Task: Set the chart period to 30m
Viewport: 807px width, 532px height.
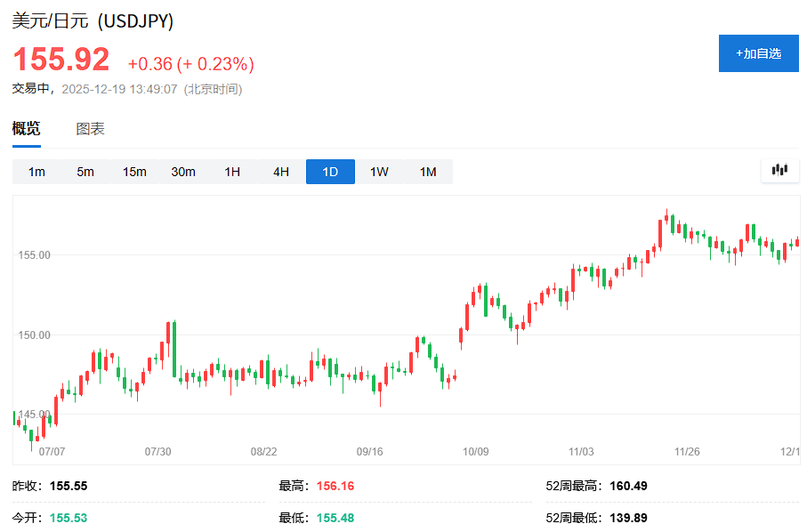Action: click(183, 172)
